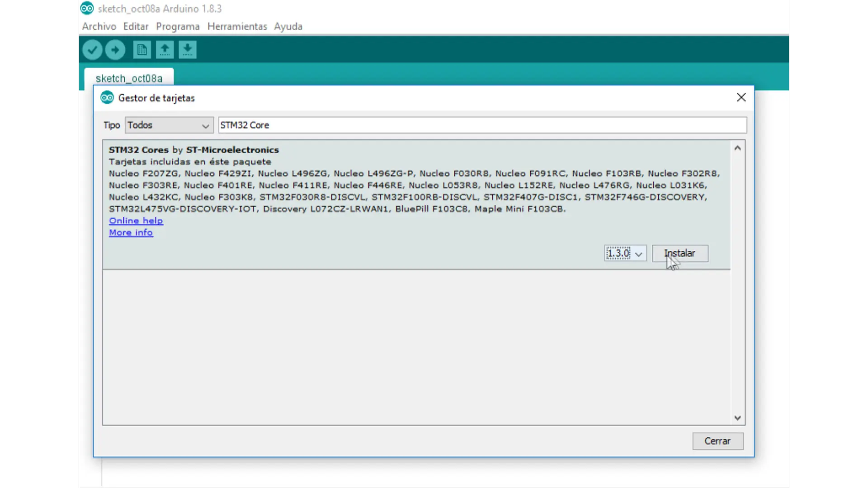The image size is (868, 488).
Task: Open the Editar menu
Action: click(136, 26)
